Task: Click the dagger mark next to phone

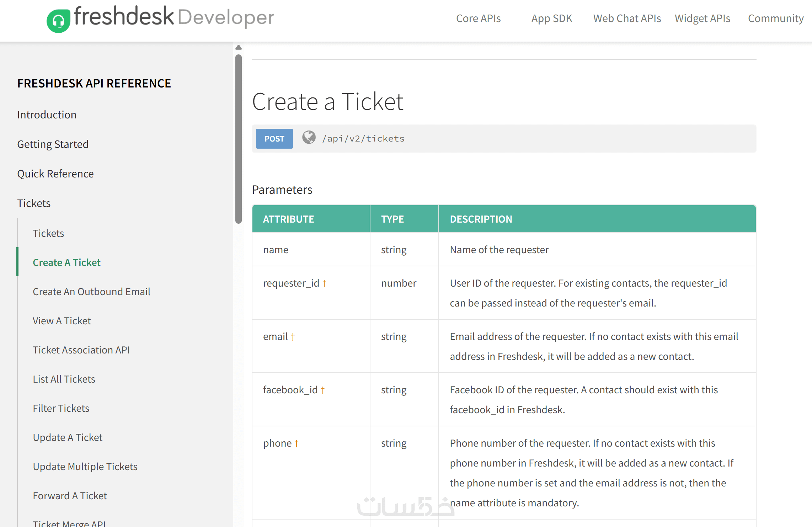Action: (296, 443)
